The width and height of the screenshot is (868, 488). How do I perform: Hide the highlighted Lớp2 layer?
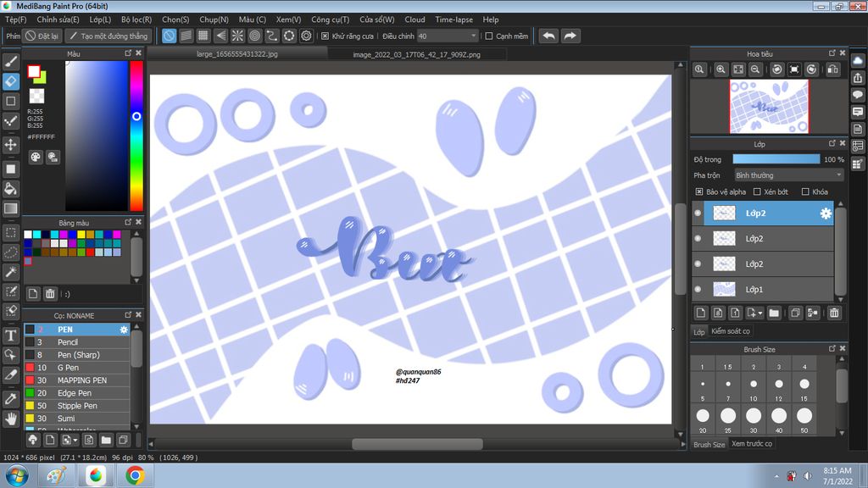pyautogui.click(x=698, y=213)
